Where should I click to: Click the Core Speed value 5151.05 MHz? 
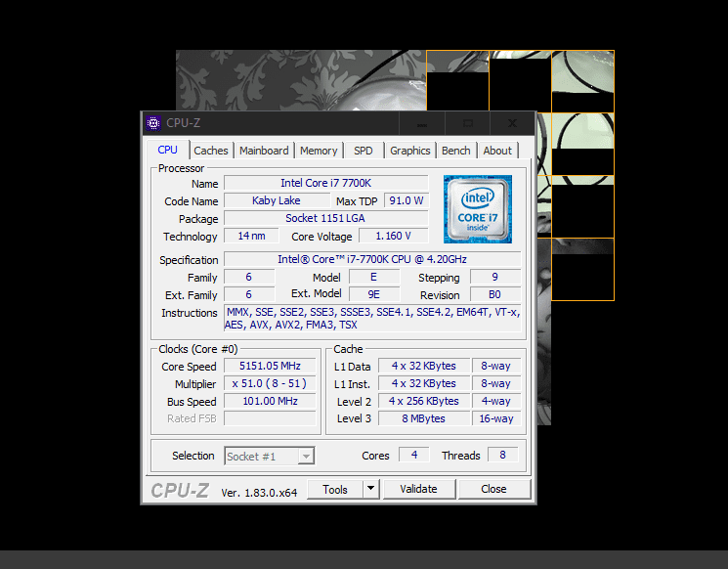point(270,366)
